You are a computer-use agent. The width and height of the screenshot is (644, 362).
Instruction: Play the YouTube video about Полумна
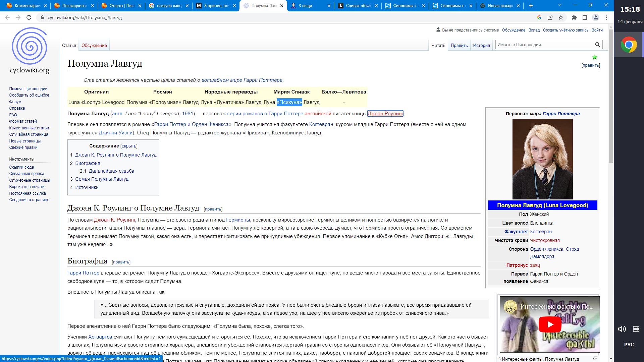click(550, 324)
